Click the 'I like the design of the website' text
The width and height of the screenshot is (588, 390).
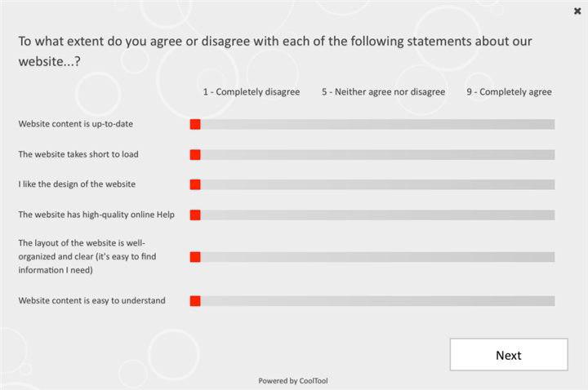point(77,184)
